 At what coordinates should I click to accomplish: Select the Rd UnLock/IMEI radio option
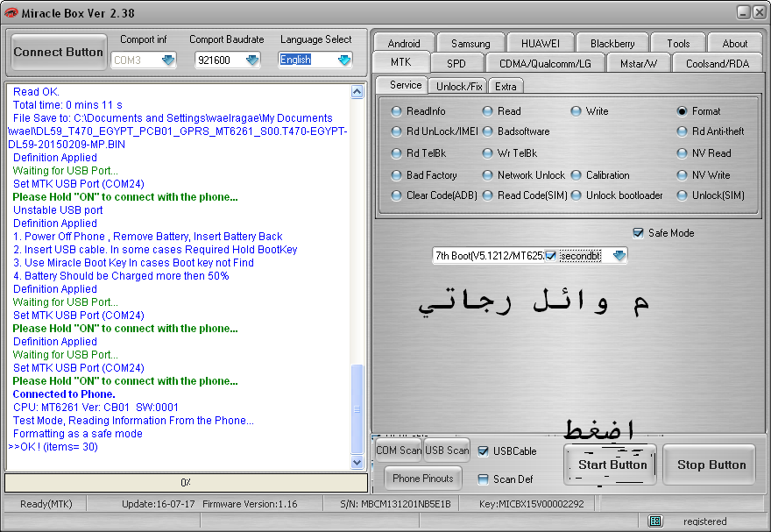(396, 131)
